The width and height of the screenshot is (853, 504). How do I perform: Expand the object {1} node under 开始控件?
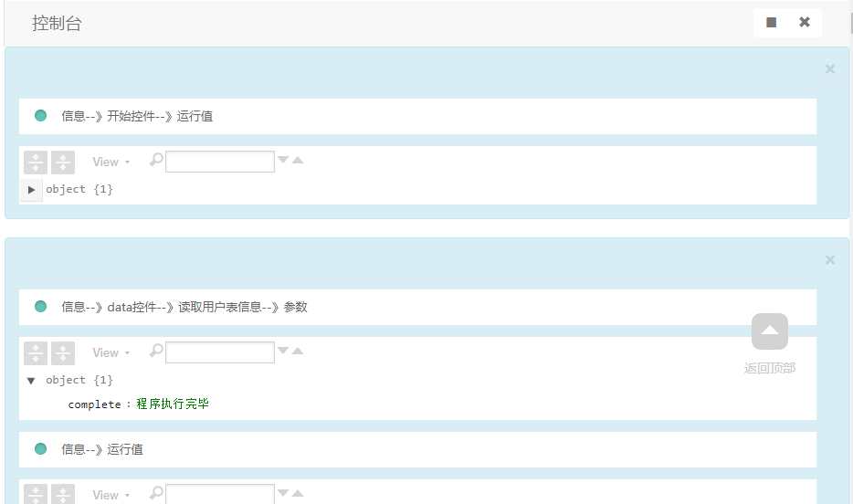click(31, 190)
